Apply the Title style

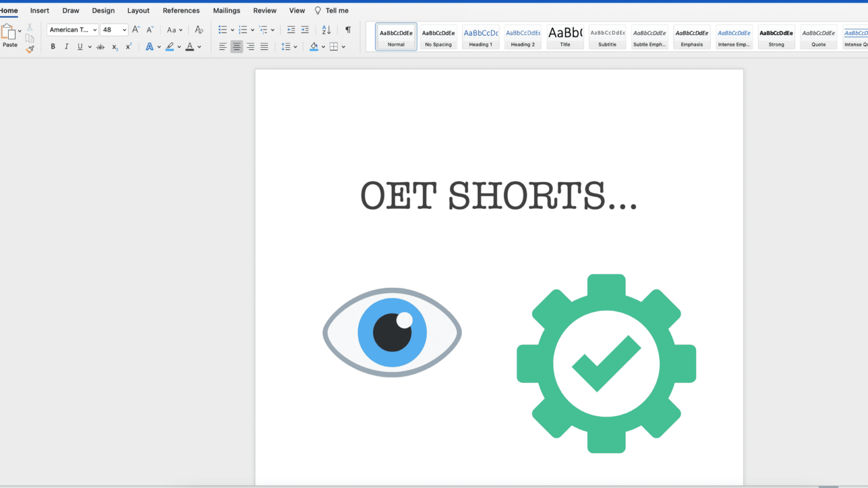[565, 37]
